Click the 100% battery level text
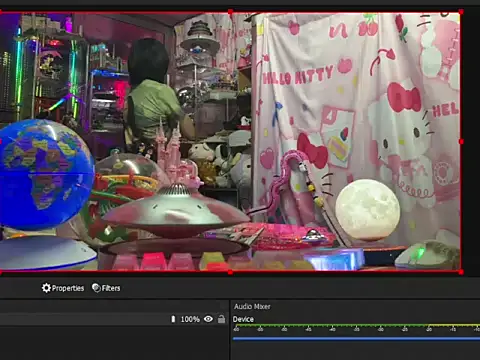 pyautogui.click(x=190, y=319)
